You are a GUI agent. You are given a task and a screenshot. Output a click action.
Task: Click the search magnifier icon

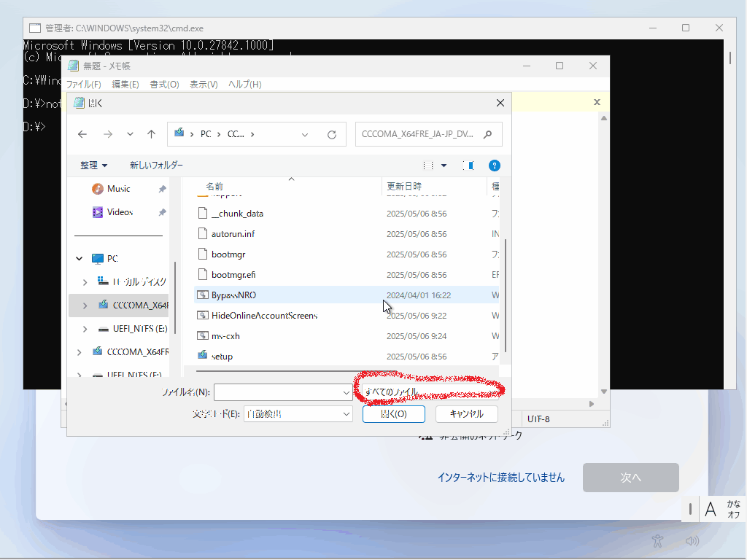click(487, 134)
